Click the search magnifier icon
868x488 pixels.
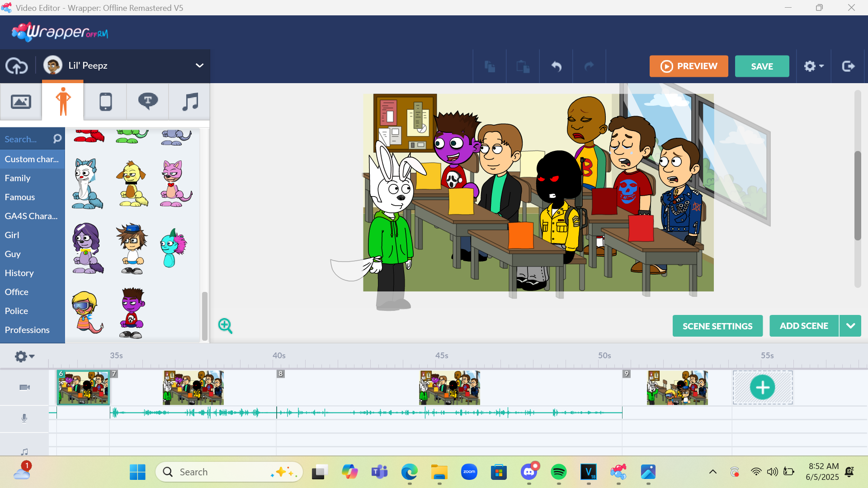click(x=57, y=139)
